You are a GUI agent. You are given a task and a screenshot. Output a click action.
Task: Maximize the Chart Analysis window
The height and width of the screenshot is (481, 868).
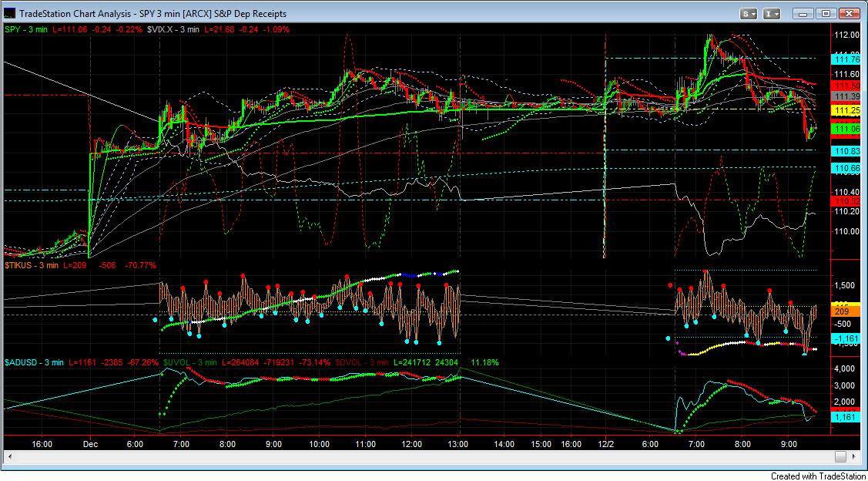click(x=826, y=13)
